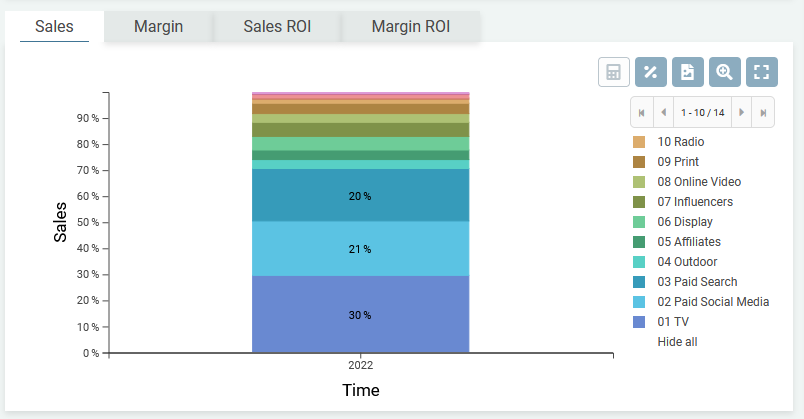The height and width of the screenshot is (419, 804).
Task: Click the Hide all link
Action: (x=677, y=342)
